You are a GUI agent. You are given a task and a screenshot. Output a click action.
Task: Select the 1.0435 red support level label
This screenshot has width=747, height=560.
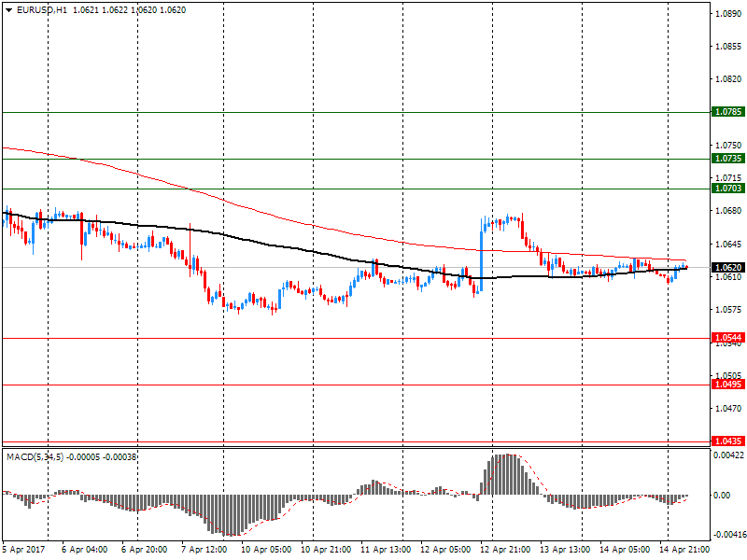tap(728, 441)
